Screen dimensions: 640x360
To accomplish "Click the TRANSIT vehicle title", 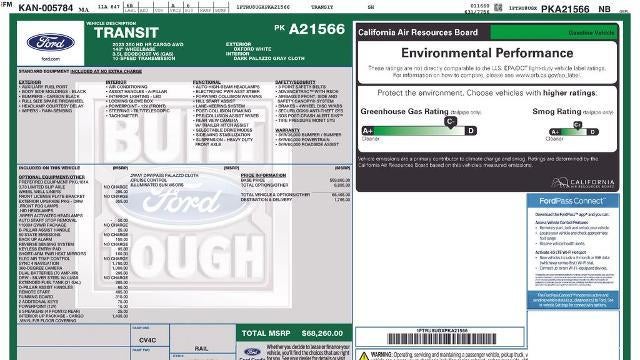I will 126,33.
